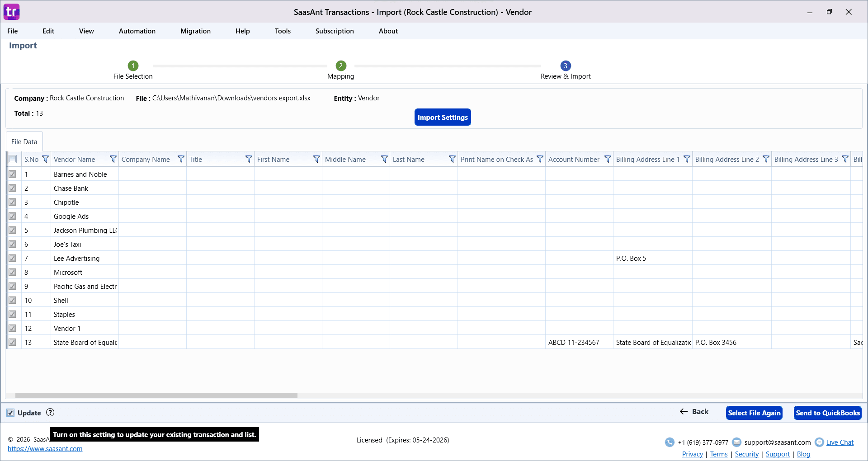This screenshot has height=461, width=868.
Task: Uncheck the Chase Bank row checkbox
Action: pos(12,188)
